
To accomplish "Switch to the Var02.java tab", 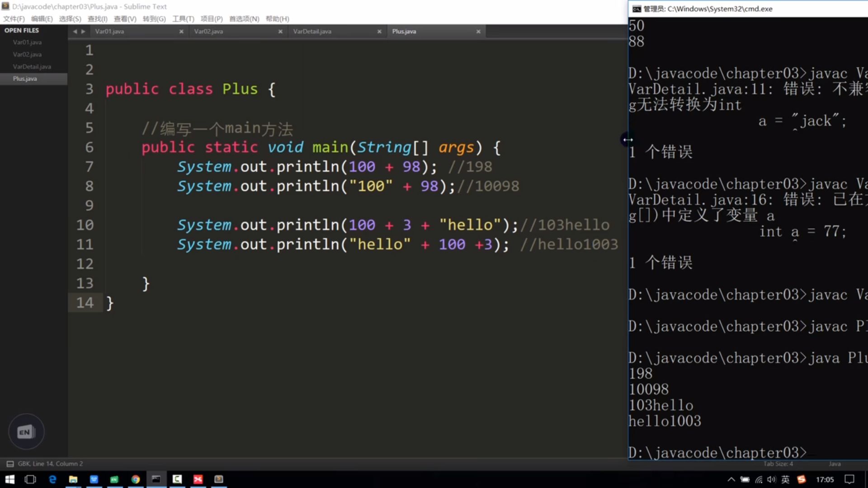I will pyautogui.click(x=208, y=32).
